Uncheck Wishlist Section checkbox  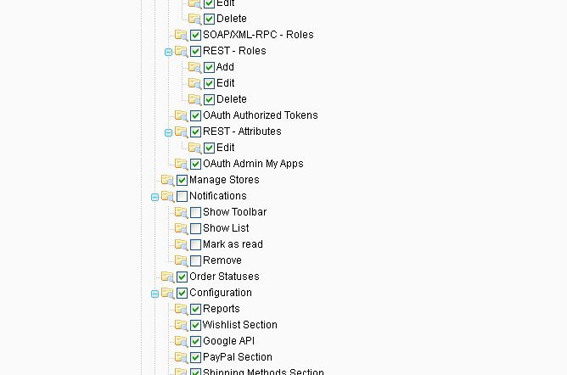[195, 325]
